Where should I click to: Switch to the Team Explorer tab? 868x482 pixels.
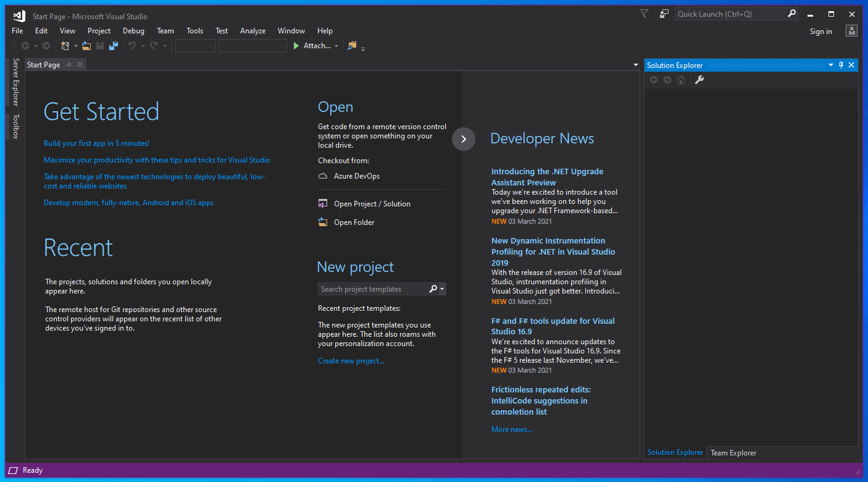coord(733,452)
